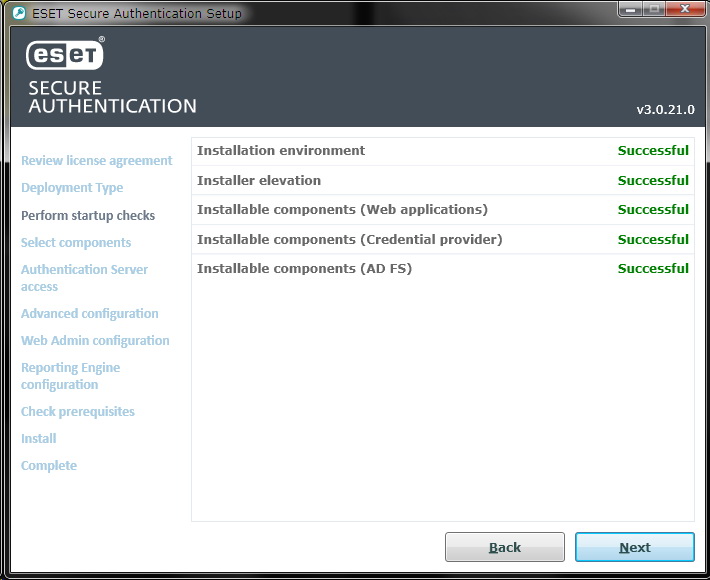Viewport: 710px width, 580px height.
Task: Minimize the setup window
Action: [630, 8]
